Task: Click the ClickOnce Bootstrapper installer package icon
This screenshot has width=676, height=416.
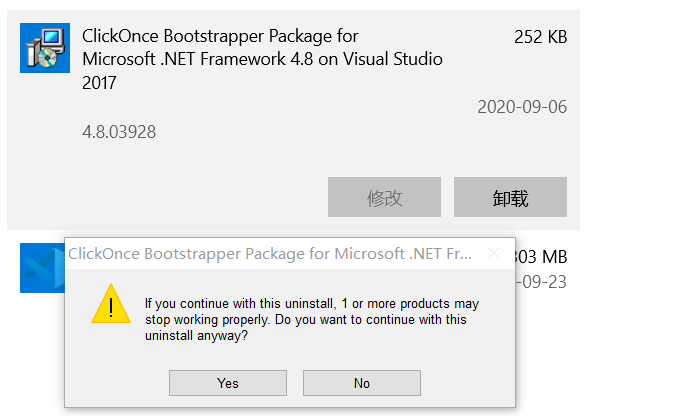Action: tap(45, 48)
